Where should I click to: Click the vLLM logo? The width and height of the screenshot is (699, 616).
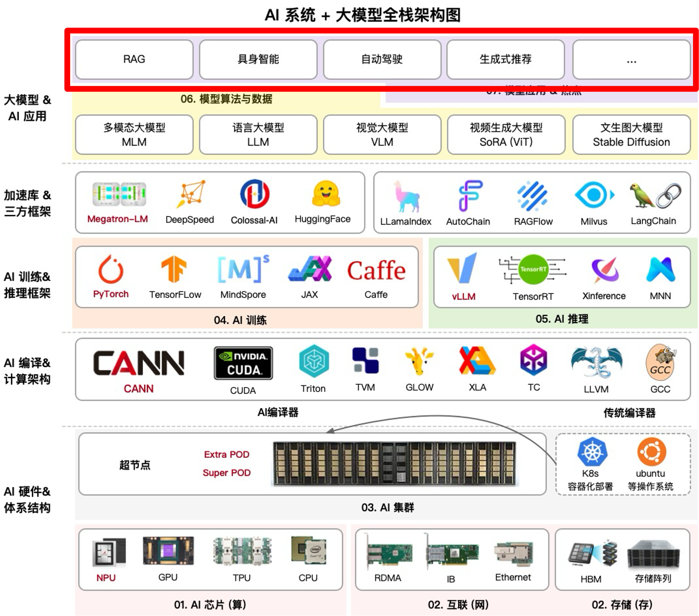(x=463, y=268)
